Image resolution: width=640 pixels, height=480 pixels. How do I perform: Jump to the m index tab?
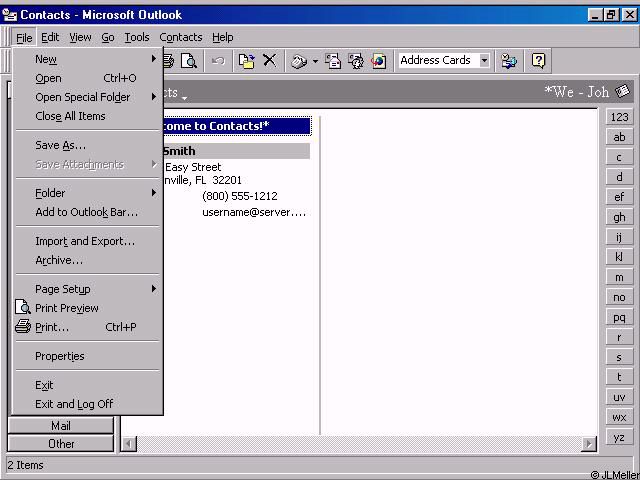619,277
